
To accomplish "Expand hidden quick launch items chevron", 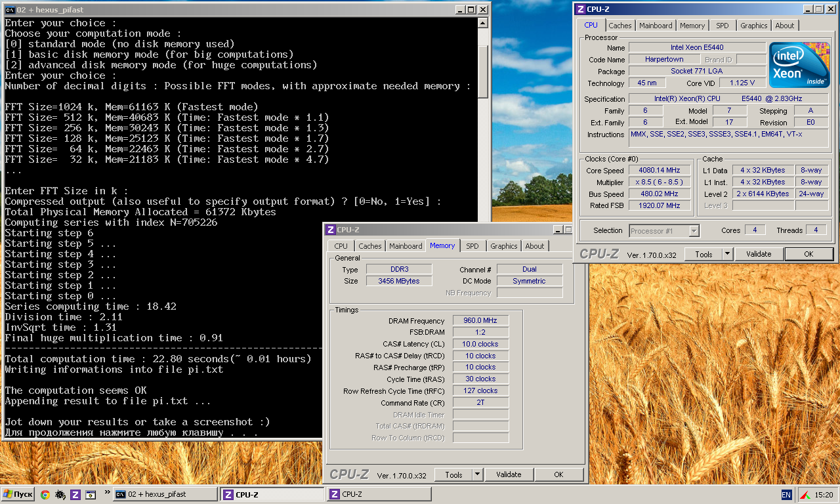I will coord(108,492).
